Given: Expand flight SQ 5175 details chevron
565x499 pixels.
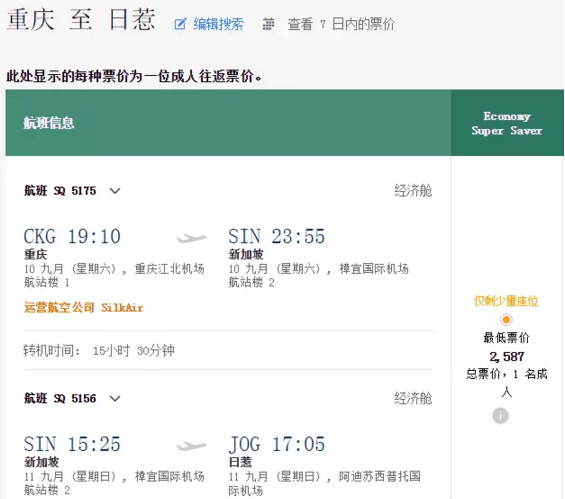Looking at the screenshot, I should pyautogui.click(x=115, y=191).
